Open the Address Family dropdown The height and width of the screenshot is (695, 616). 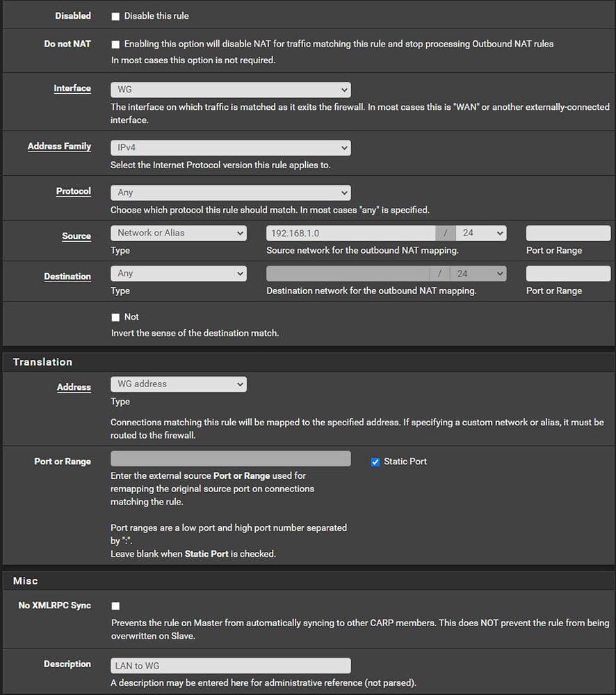coord(229,147)
